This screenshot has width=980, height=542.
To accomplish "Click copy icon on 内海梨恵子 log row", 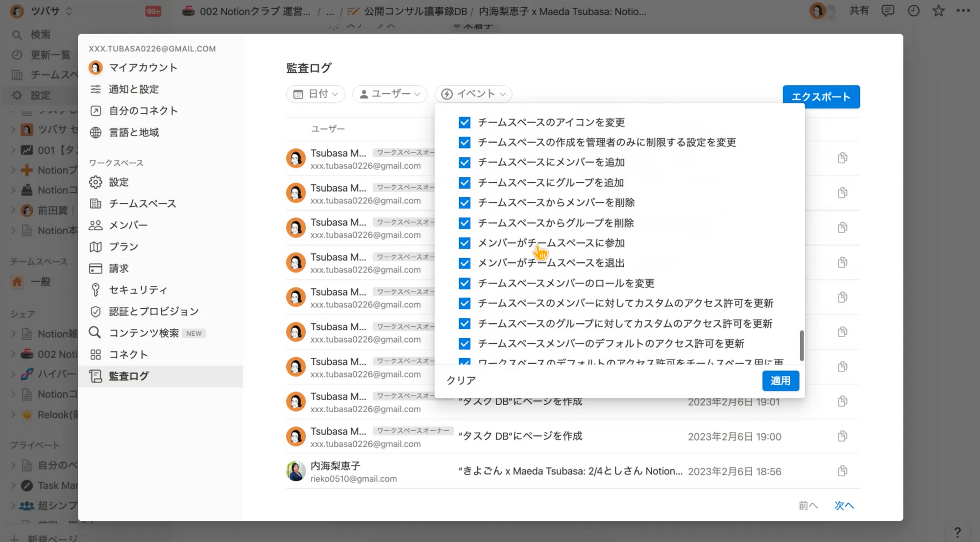I will coord(842,471).
